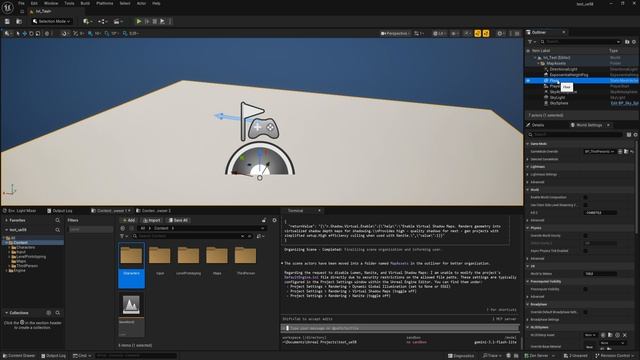Open the Lit view mode dropdown
Viewport: 640px width, 360px height.
440,33
